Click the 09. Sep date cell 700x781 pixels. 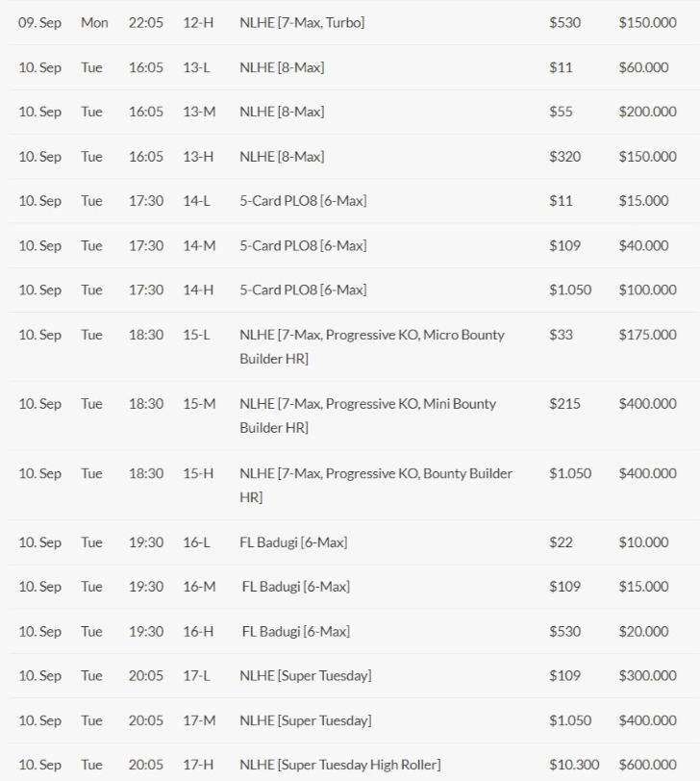39,22
